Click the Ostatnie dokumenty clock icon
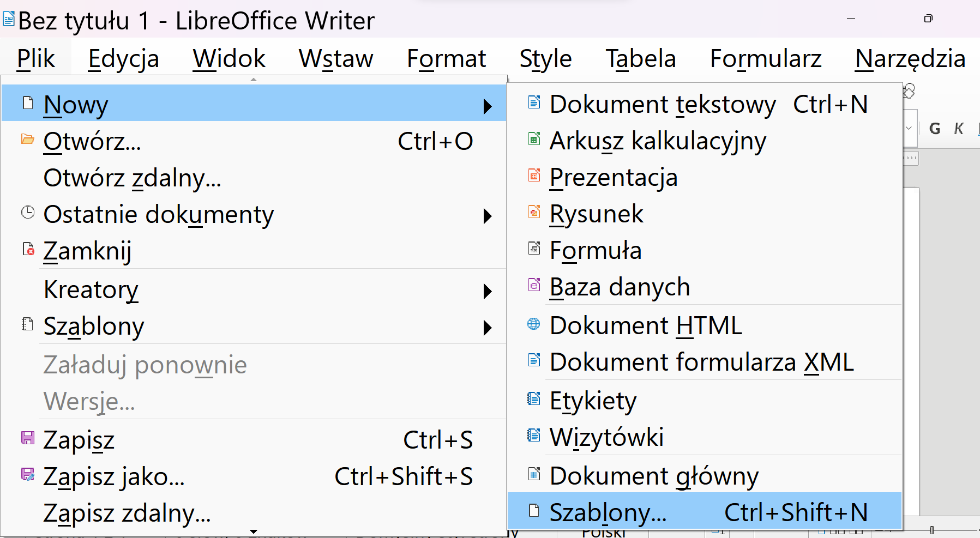The width and height of the screenshot is (980, 538). 28,213
